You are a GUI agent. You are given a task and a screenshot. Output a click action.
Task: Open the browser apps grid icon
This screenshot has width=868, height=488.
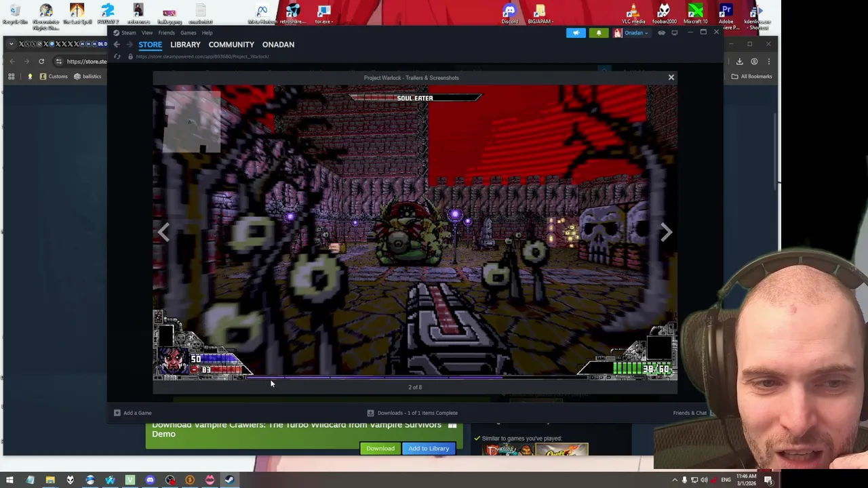12,77
